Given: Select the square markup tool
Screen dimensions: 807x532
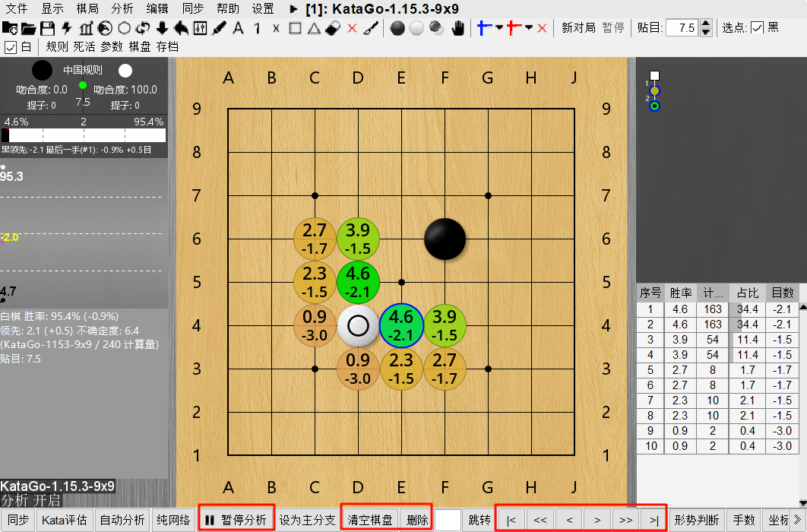Looking at the screenshot, I should [295, 28].
